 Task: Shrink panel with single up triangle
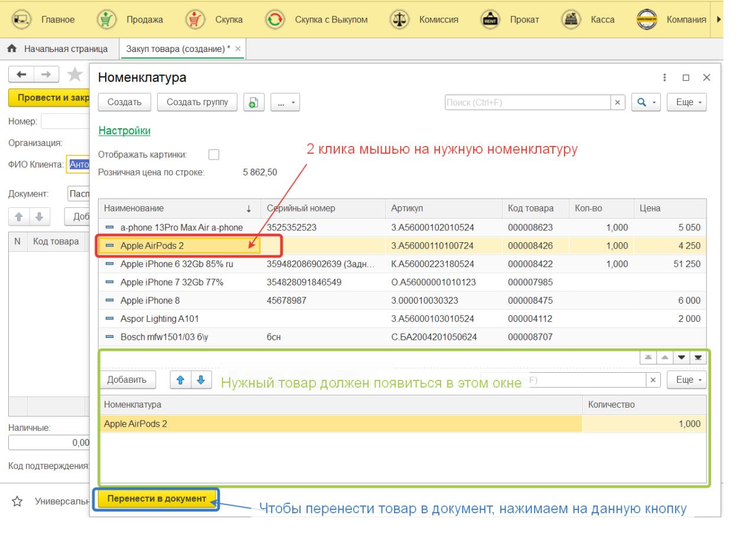pos(665,358)
